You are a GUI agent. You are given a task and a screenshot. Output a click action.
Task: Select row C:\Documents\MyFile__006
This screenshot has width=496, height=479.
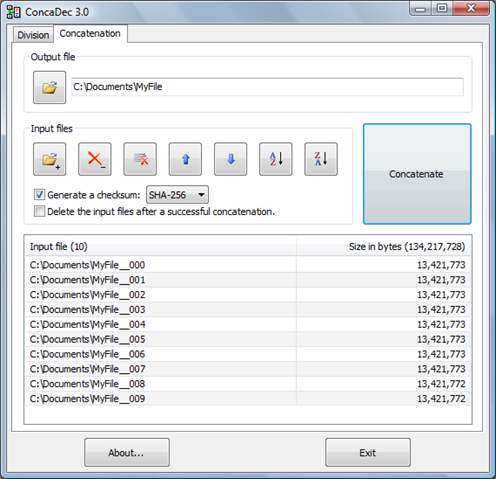(x=248, y=354)
